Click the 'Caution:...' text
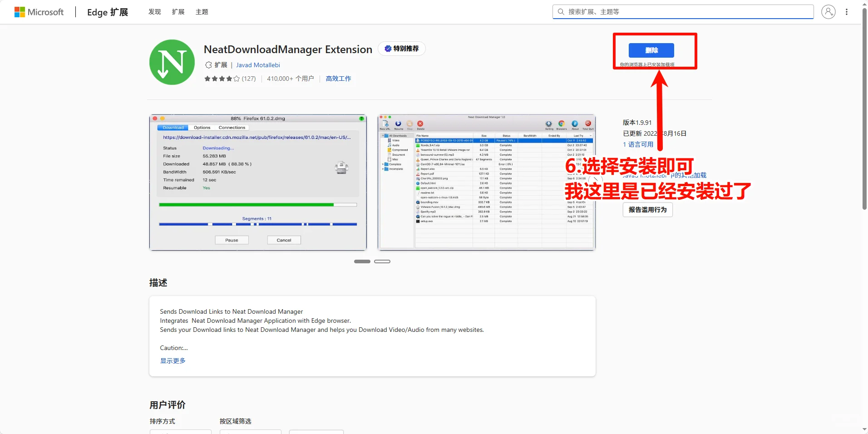This screenshot has height=434, width=868. click(x=174, y=348)
